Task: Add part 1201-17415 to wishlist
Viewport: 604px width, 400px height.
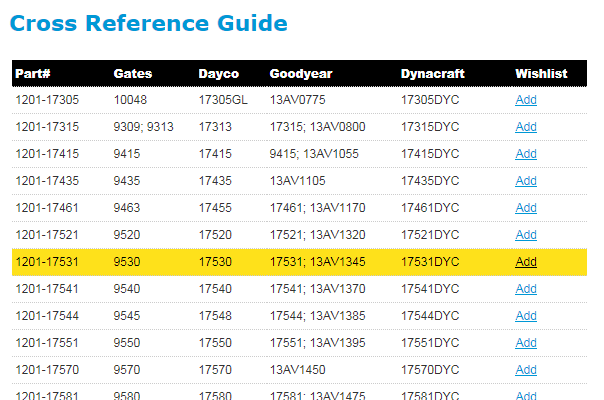Action: tap(526, 154)
